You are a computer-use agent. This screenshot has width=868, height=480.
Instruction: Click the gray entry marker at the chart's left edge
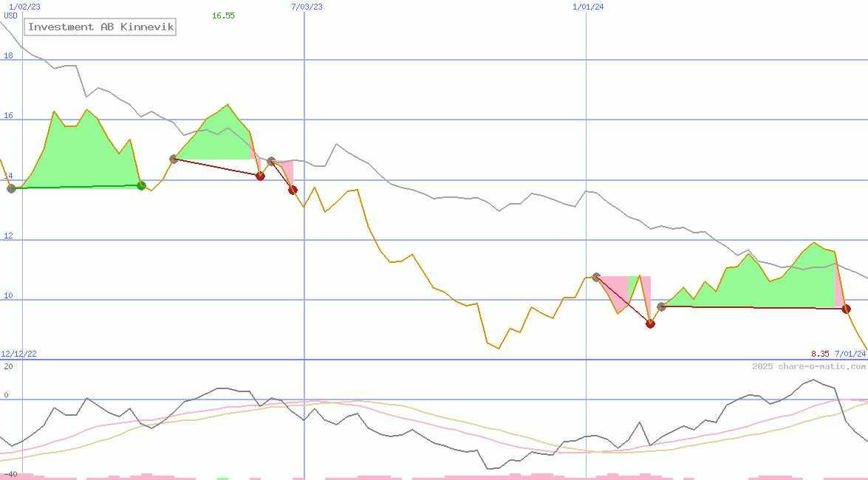coord(11,188)
